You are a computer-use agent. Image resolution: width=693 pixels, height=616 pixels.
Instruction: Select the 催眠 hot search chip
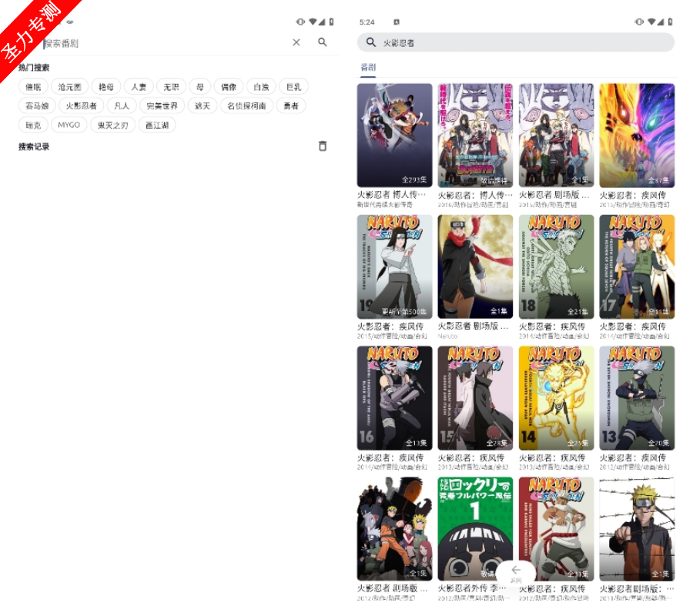[x=33, y=87]
